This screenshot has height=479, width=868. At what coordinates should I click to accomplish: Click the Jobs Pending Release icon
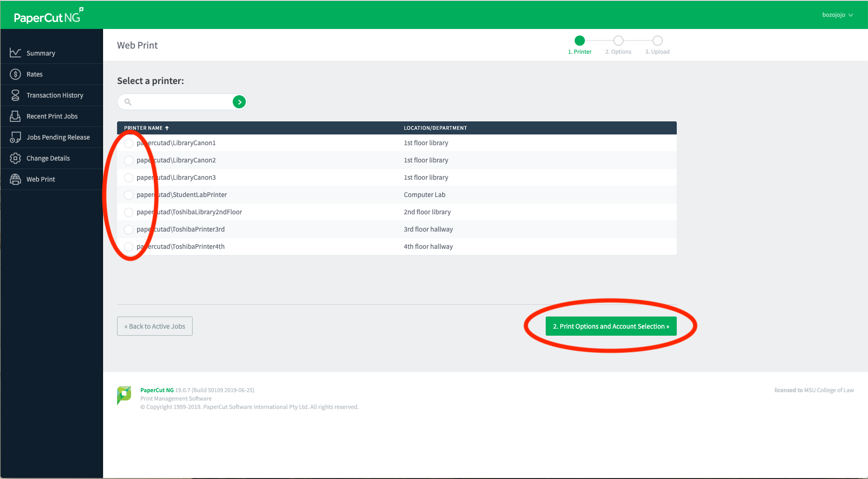coord(15,137)
